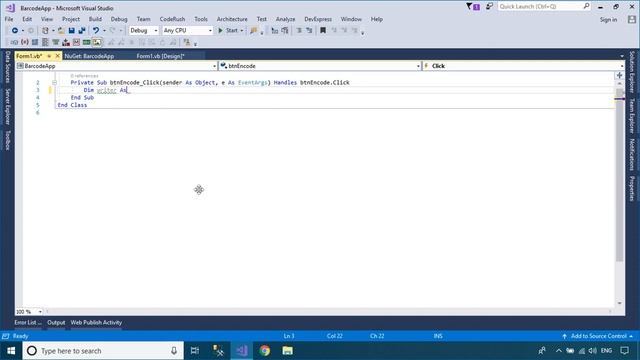Click the Quick Launch search box
This screenshot has width=640, height=360.
(x=544, y=7)
